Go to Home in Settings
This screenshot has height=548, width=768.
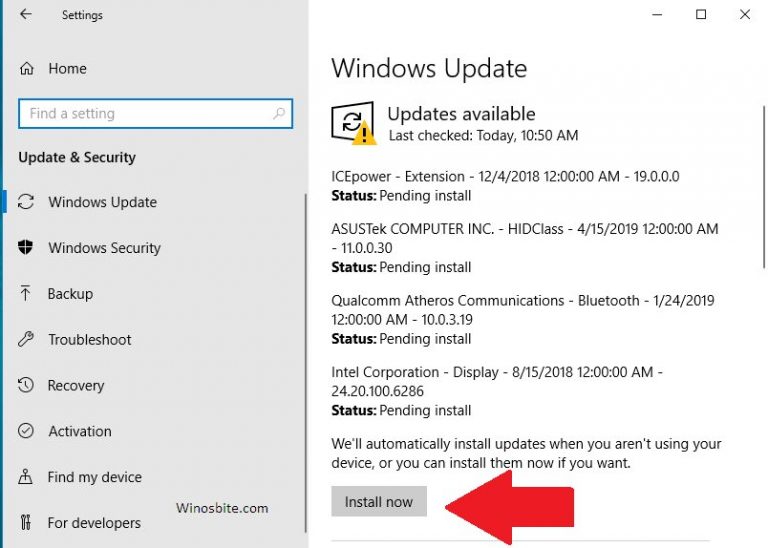(x=67, y=69)
